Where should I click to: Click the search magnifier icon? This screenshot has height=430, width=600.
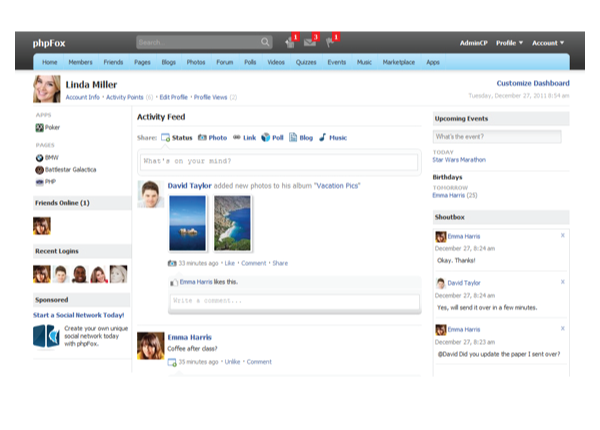(x=265, y=43)
